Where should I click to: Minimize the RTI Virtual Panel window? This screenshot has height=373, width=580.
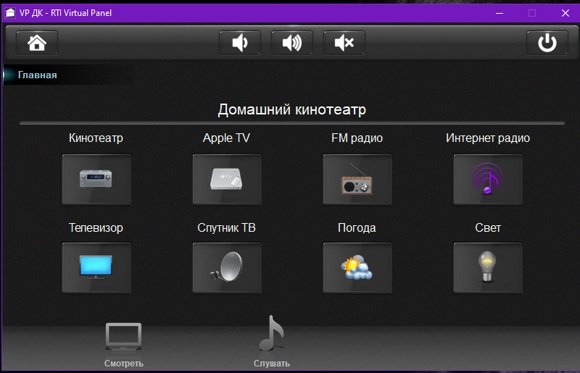(x=499, y=13)
